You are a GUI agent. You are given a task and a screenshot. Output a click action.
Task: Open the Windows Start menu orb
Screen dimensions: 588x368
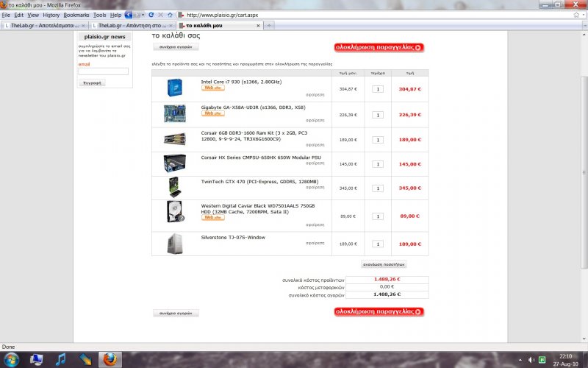coord(11,360)
